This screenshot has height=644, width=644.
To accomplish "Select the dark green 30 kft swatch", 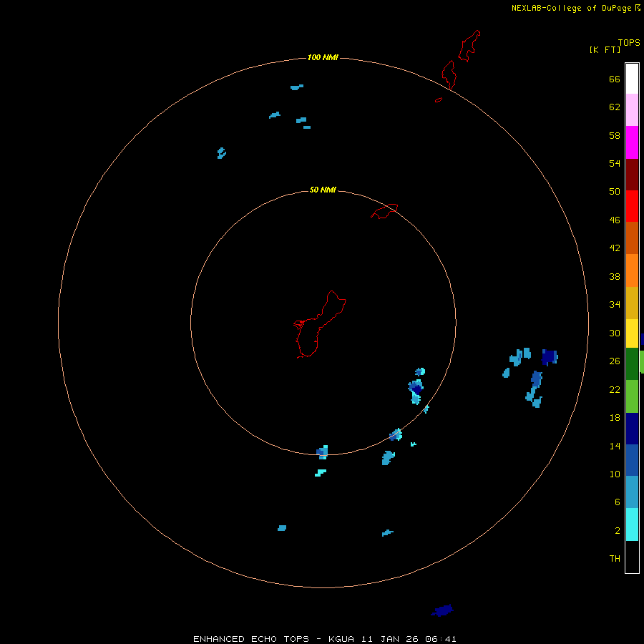I will 632,364.
